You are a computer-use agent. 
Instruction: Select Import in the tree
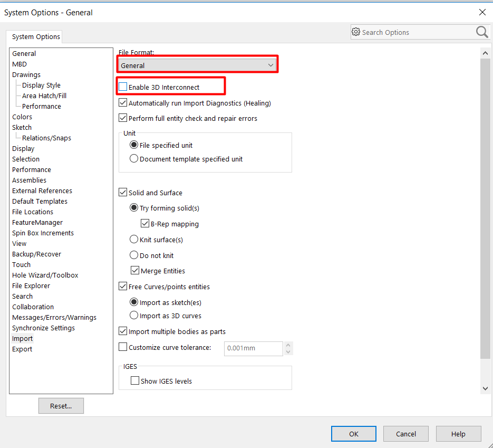click(x=22, y=338)
